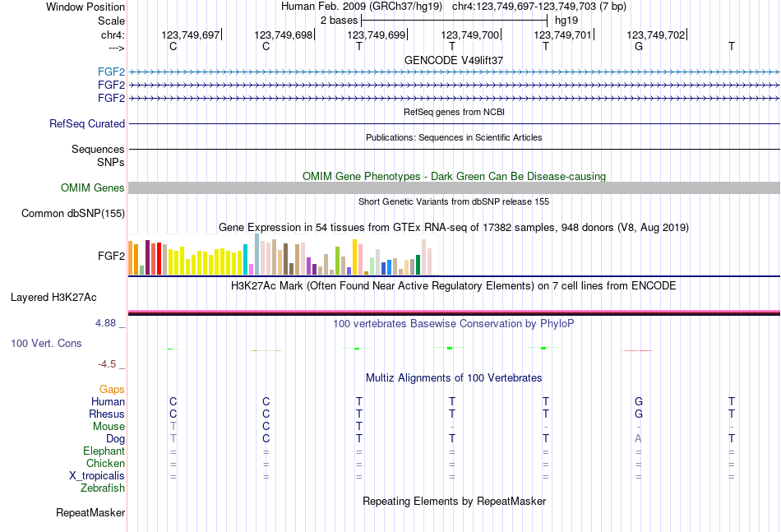Select the OMIM Genes track label
781x532 pixels.
point(93,187)
